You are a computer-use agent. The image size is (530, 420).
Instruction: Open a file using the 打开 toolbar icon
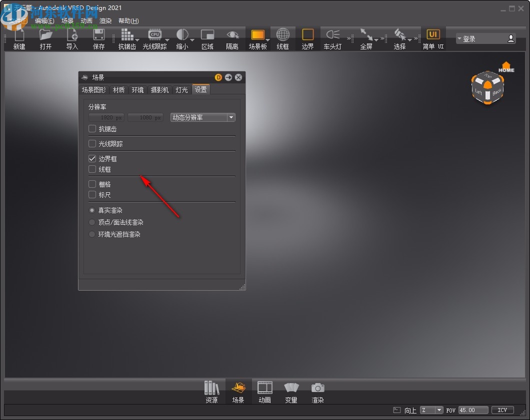tap(45, 38)
